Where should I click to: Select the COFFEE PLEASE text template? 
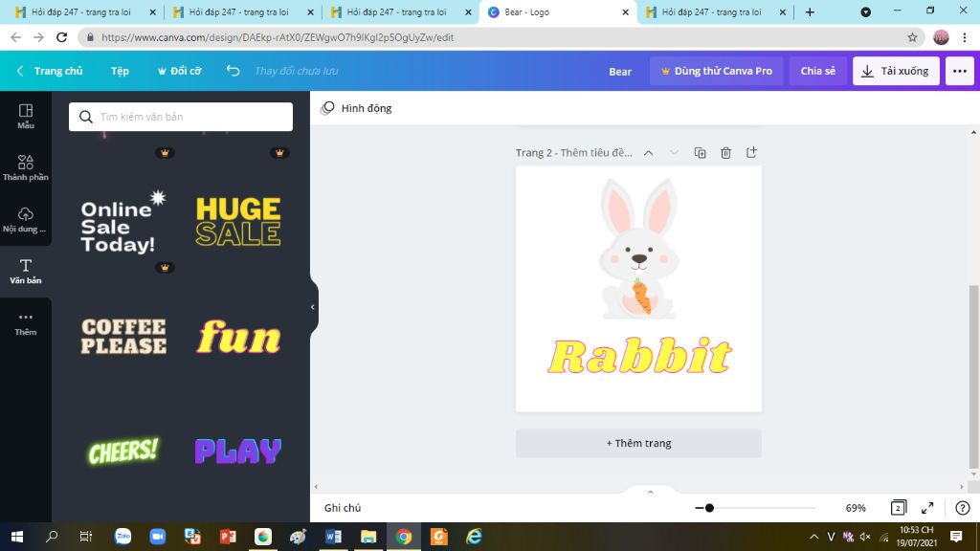click(123, 337)
